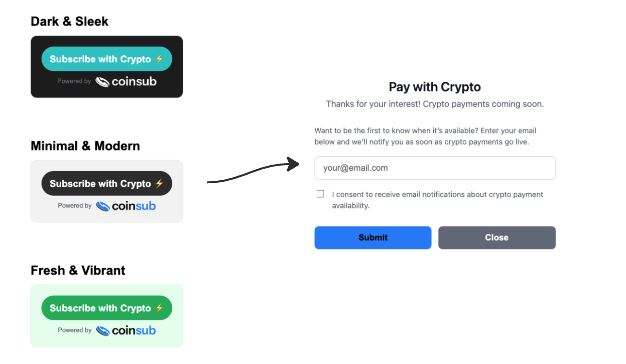
Task: Focus the your@email.com input field
Action: [x=435, y=168]
